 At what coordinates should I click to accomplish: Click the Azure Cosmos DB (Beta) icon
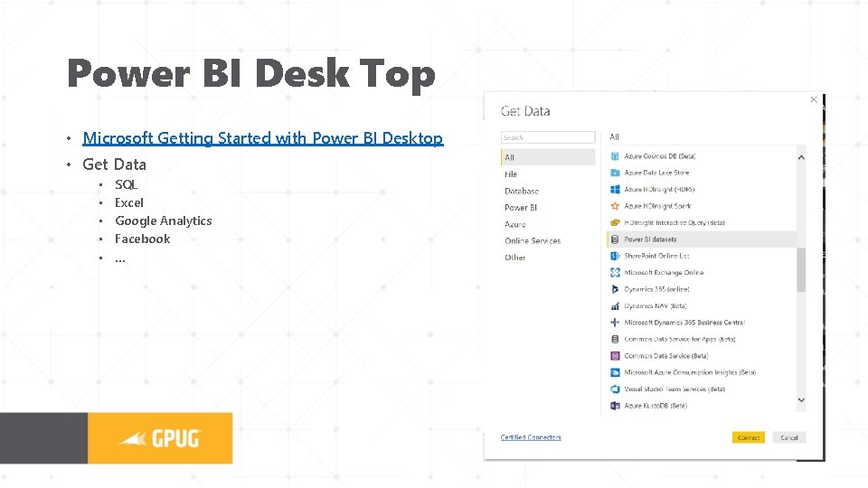[615, 156]
